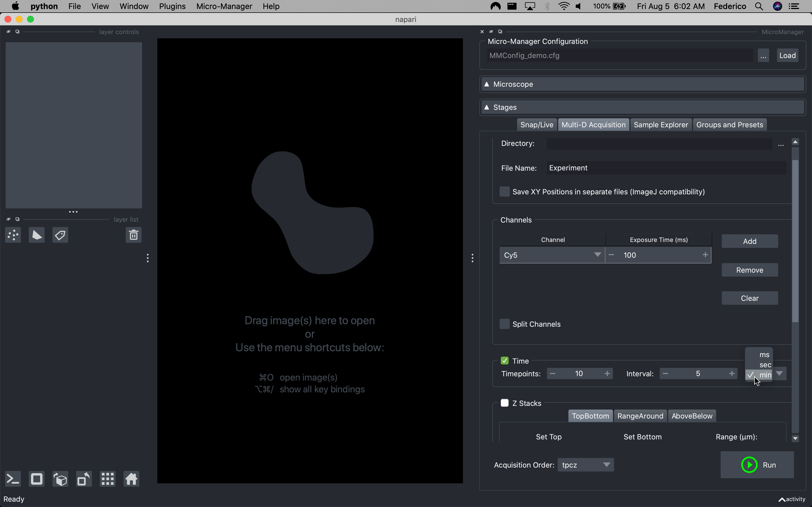Select sec from interval units list

pos(765,365)
